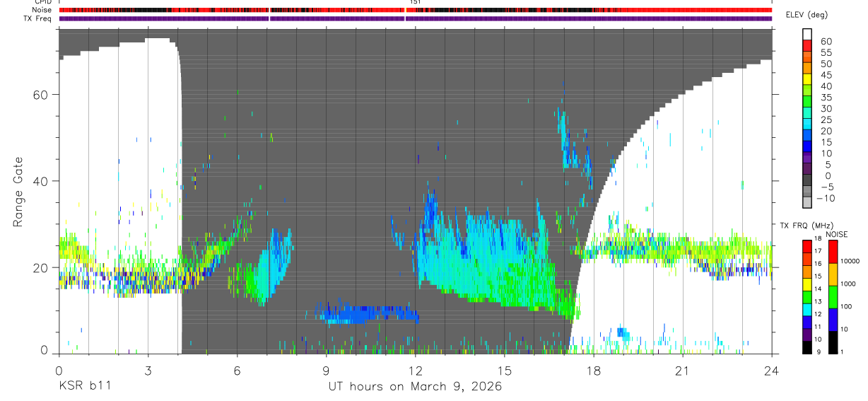Click the '15' tick on UT hours axis

coord(505,370)
